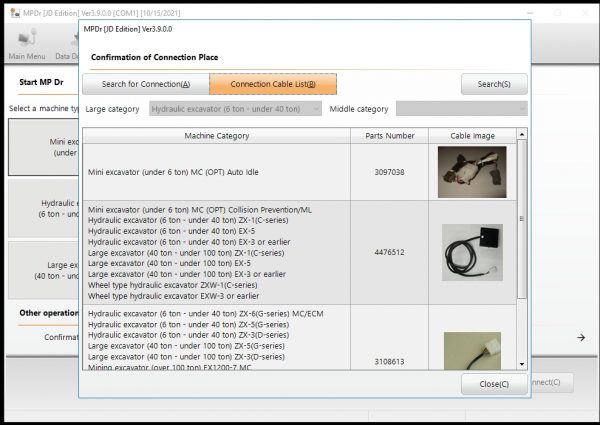600x425 pixels.
Task: Select 'Hydraulic excavator ZX-1(C-series)' line
Action: (x=188, y=220)
